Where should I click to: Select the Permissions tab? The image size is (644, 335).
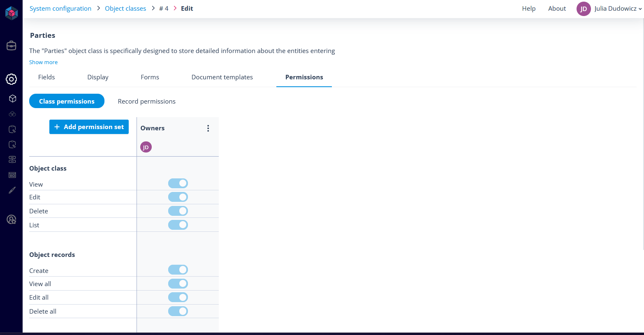[x=304, y=77]
